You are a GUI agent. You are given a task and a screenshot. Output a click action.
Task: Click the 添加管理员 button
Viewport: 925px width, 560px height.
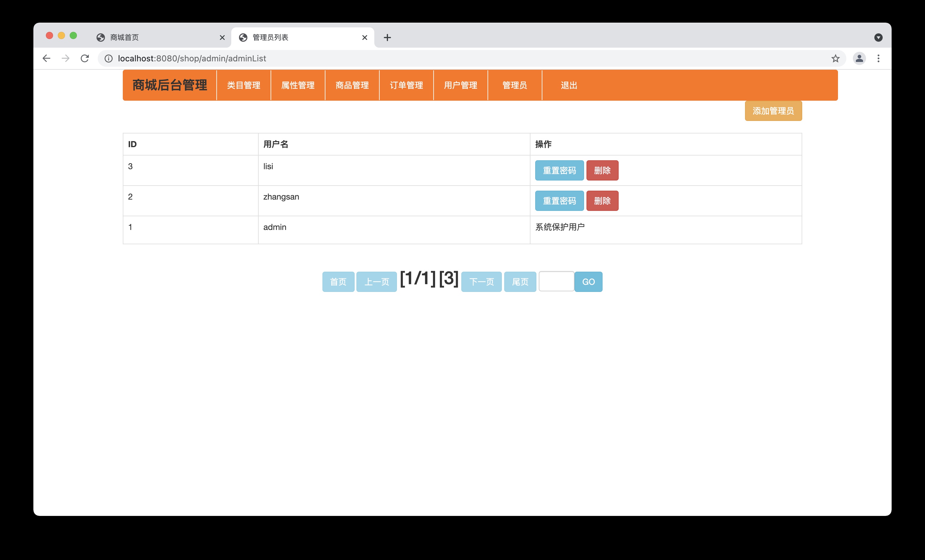[x=773, y=111]
